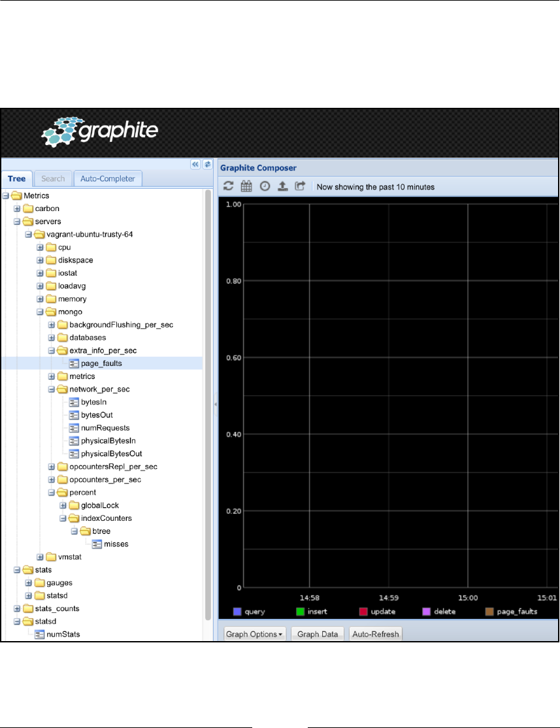This screenshot has width=560, height=728.
Task: Click the splitter collapse handle beside tree
Action: point(216,405)
